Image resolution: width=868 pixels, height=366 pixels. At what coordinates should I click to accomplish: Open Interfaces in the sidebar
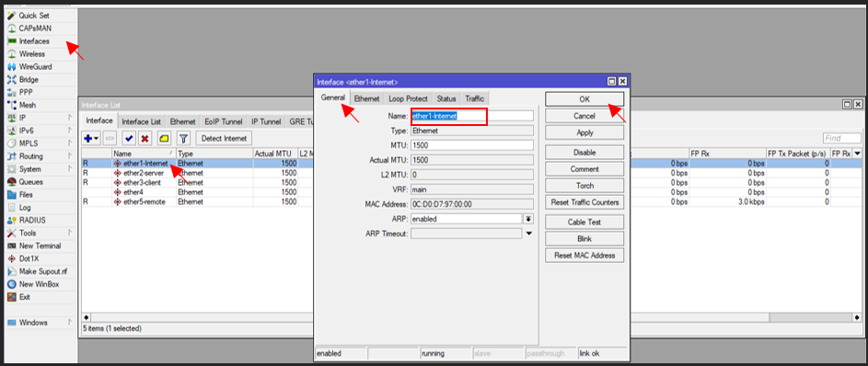click(34, 40)
